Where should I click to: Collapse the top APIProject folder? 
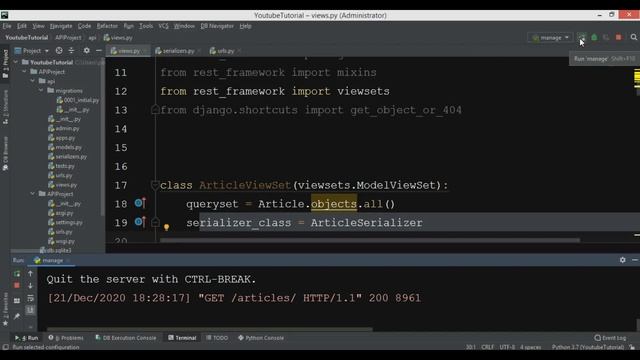click(24, 72)
